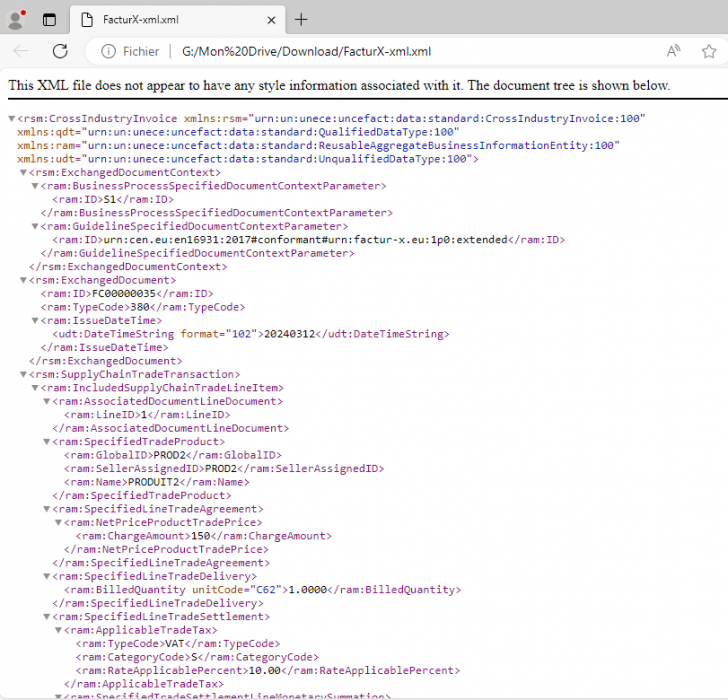
Task: Collapse the rsm:SupplyChainTradeTransaction node
Action: pos(23,375)
